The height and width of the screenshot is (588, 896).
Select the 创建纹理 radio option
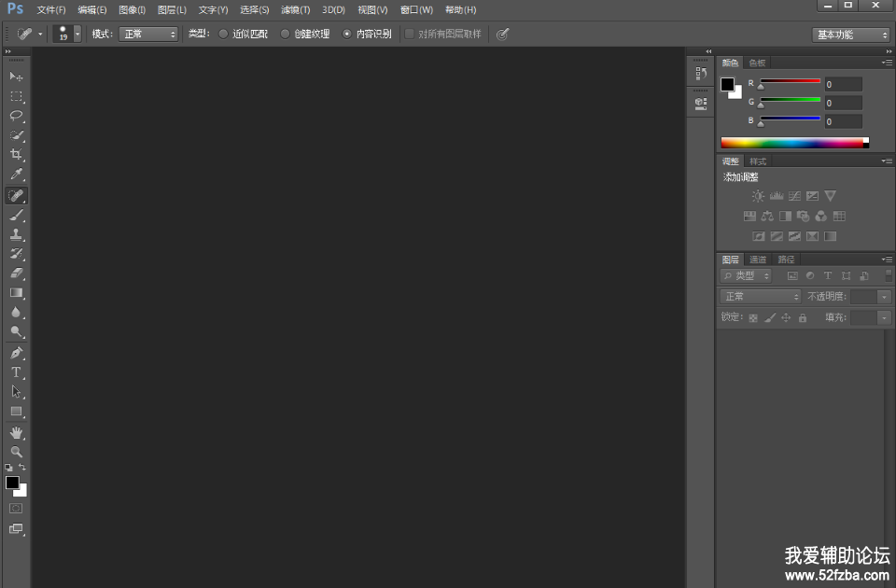285,35
